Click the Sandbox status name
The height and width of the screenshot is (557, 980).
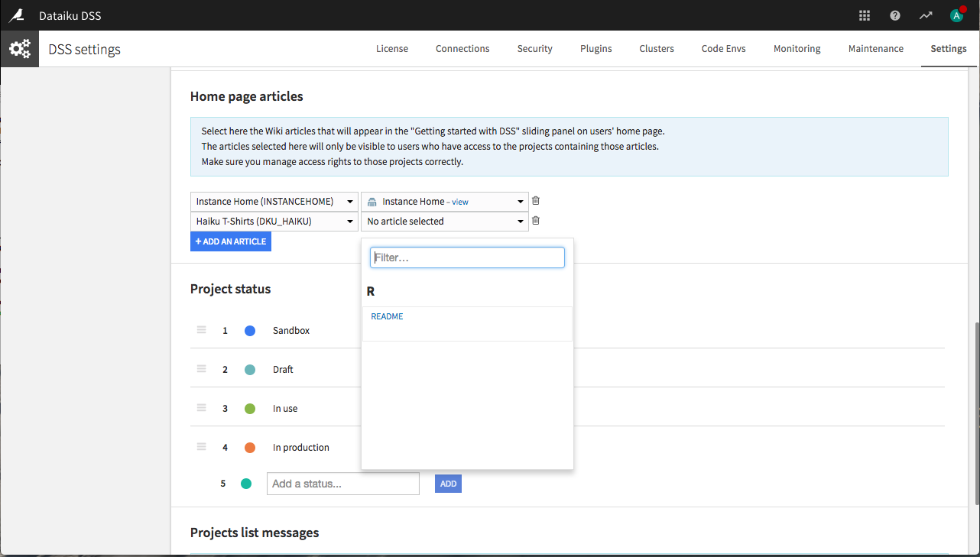point(291,331)
